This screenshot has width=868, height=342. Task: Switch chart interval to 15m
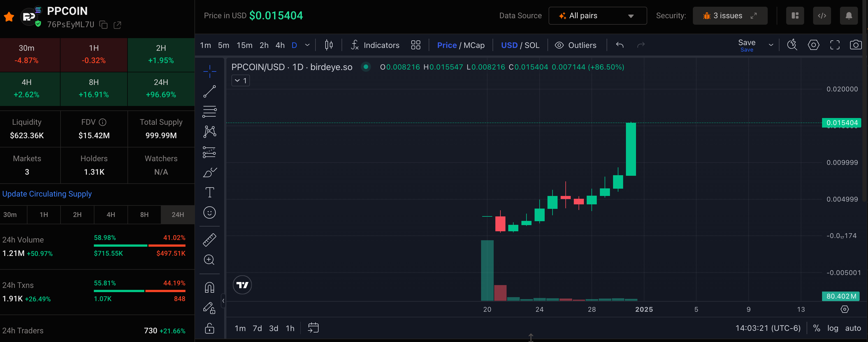[244, 45]
